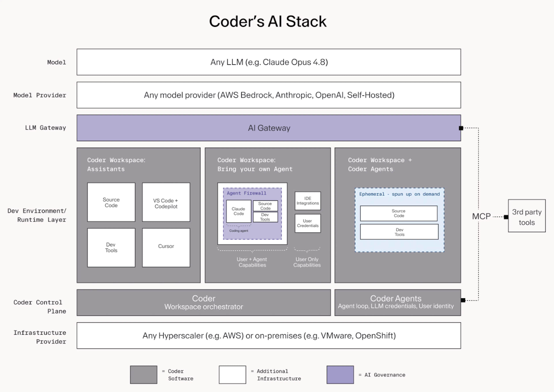Click the MCP label
This screenshot has height=392, width=554.
pos(481,216)
